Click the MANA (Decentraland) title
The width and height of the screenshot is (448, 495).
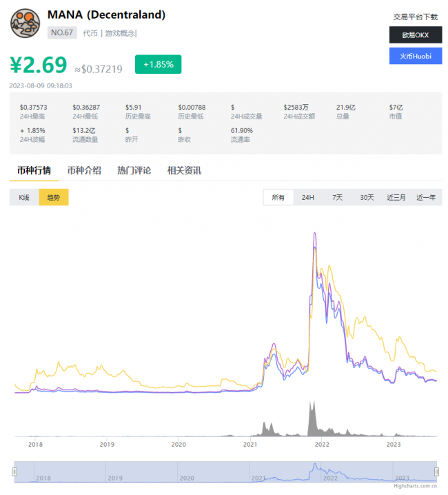point(106,15)
